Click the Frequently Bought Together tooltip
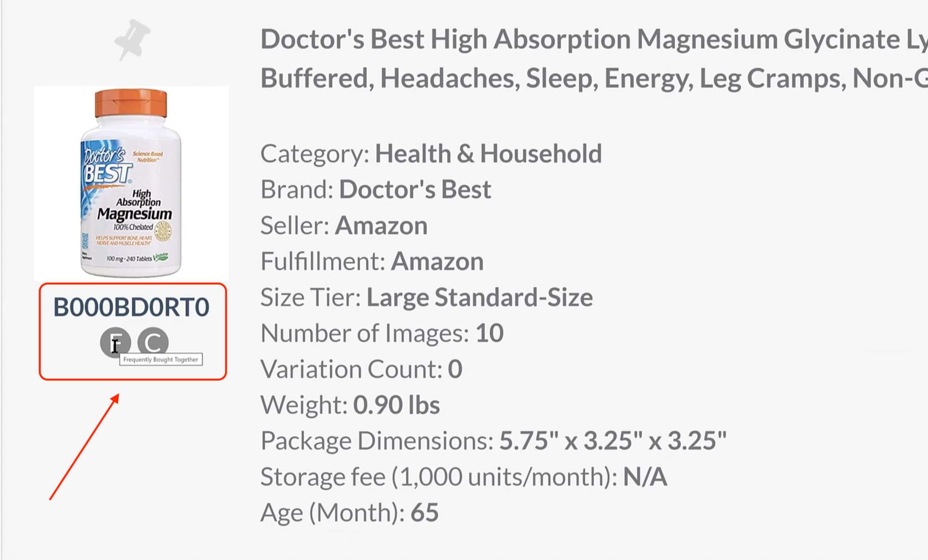 click(x=161, y=360)
